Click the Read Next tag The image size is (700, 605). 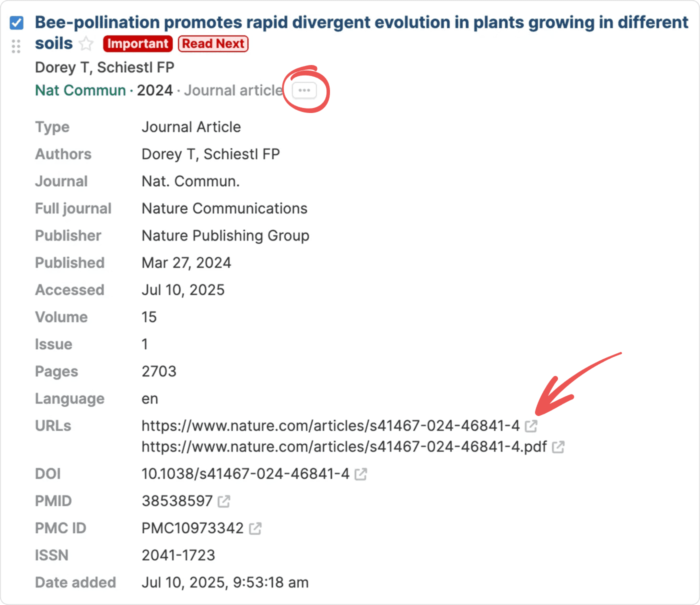click(213, 44)
